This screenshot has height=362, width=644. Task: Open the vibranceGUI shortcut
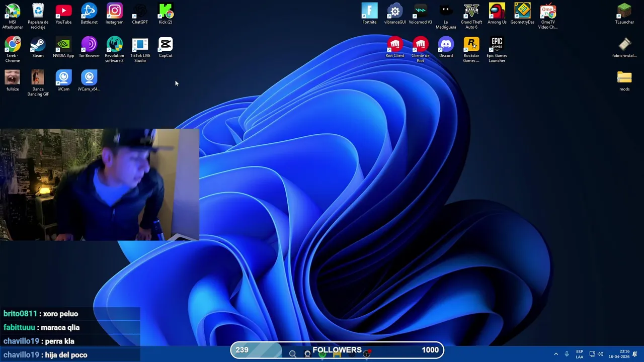tap(395, 14)
